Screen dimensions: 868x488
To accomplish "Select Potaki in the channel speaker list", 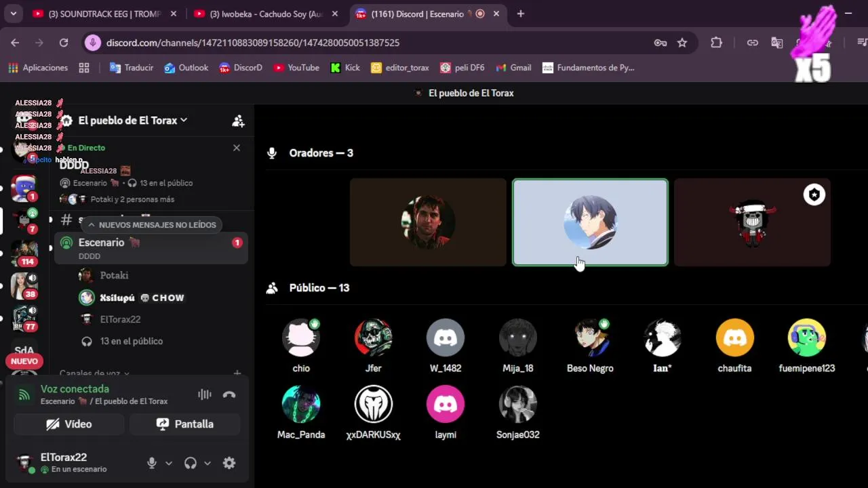I will tap(114, 275).
